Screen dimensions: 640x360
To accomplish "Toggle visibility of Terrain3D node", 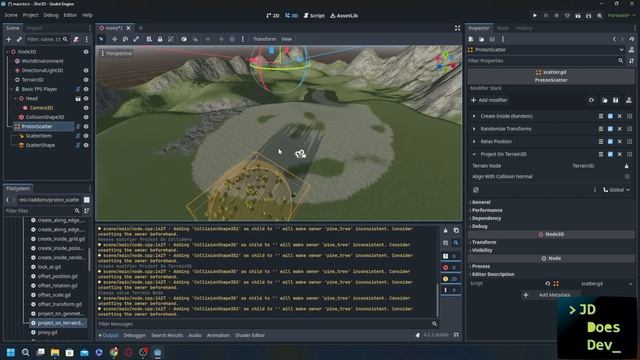I will pyautogui.click(x=86, y=80).
